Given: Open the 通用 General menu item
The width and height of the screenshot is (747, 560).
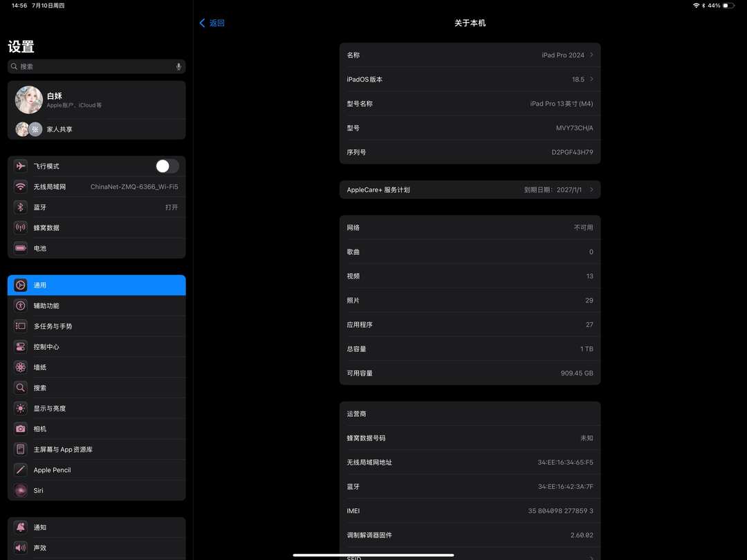Looking at the screenshot, I should 97,286.
